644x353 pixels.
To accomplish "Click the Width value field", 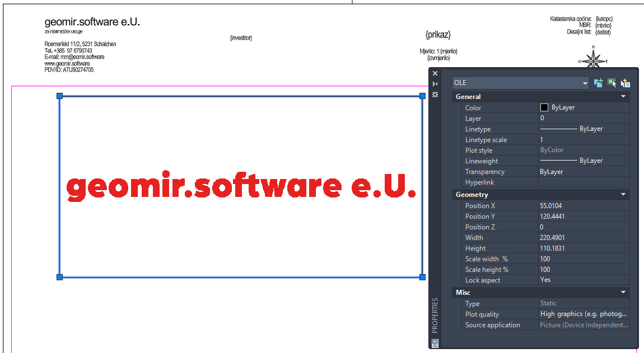I will coord(582,238).
